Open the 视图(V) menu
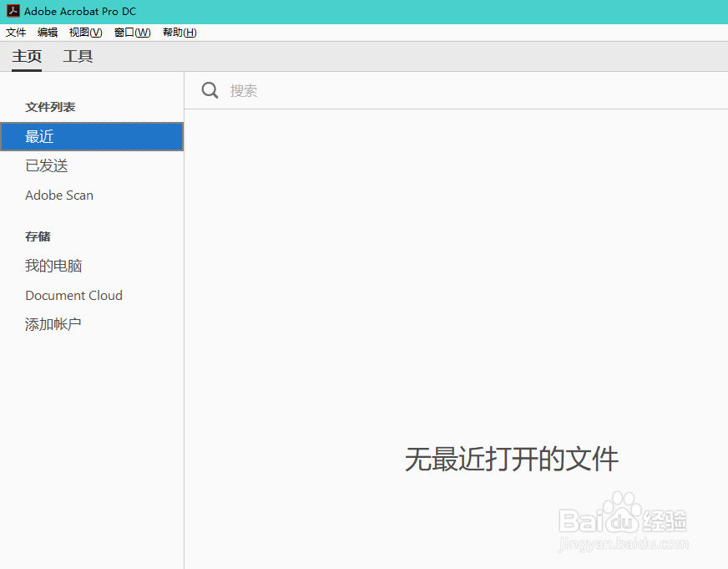728x569 pixels. pos(85,33)
